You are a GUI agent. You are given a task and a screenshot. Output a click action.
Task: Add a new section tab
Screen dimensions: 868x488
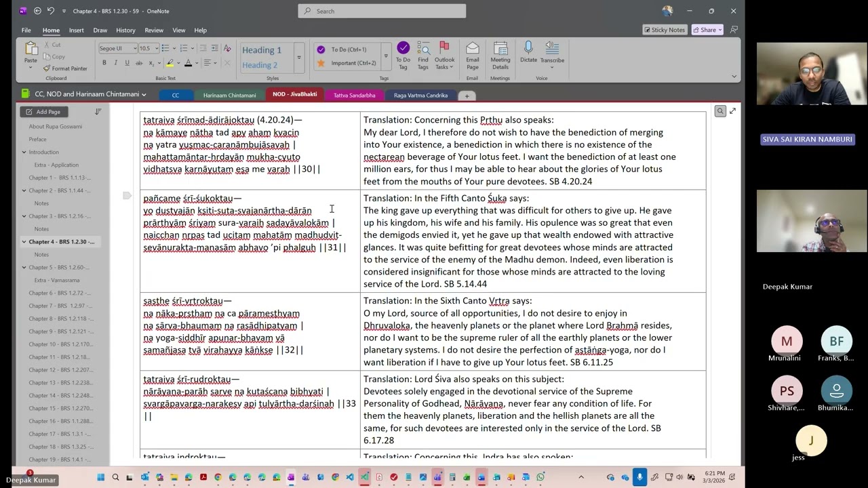coord(467,96)
